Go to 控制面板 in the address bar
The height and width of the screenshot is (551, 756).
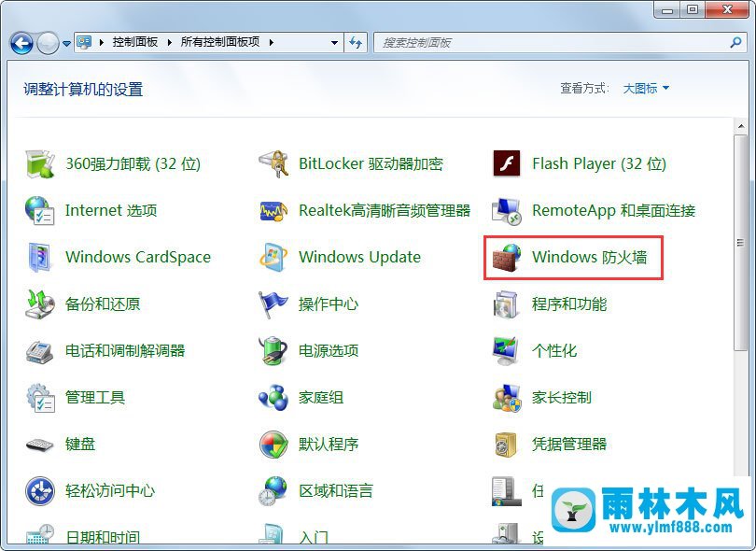tap(135, 42)
